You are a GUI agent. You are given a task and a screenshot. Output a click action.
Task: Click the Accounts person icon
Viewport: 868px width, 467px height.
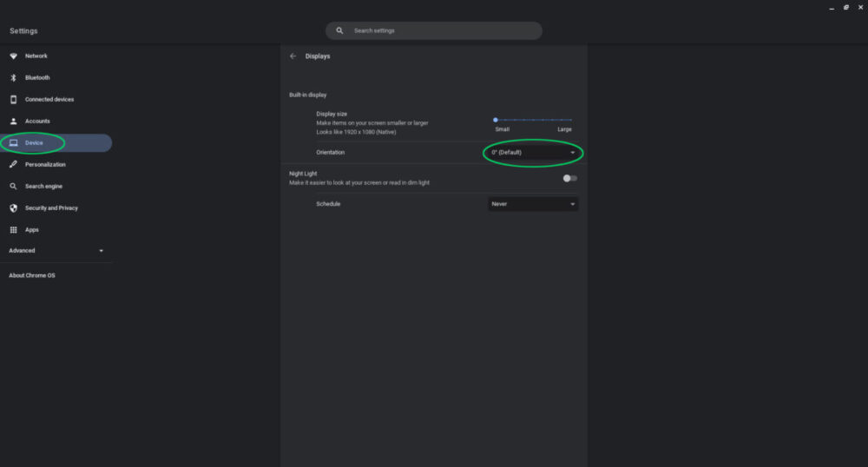[13, 122]
